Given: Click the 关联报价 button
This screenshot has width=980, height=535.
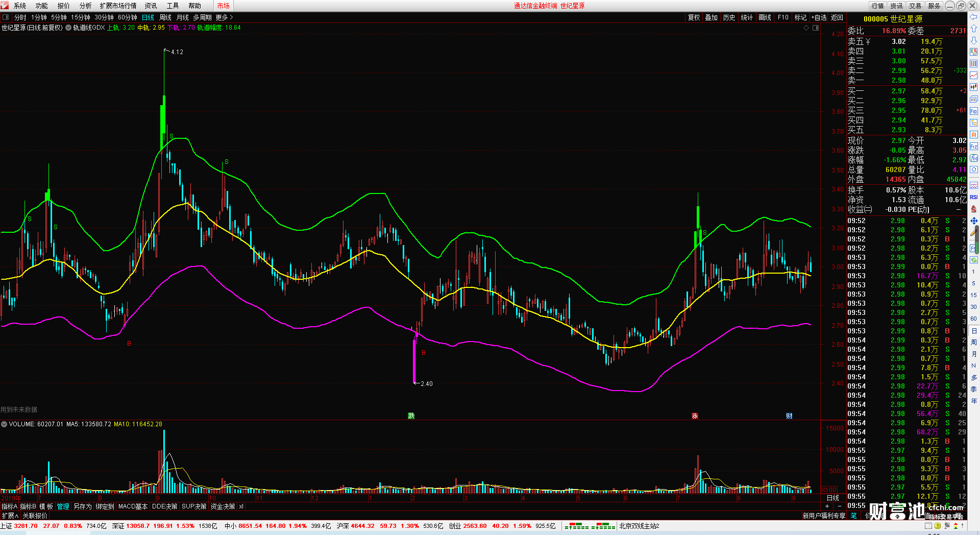Looking at the screenshot, I should click(35, 516).
